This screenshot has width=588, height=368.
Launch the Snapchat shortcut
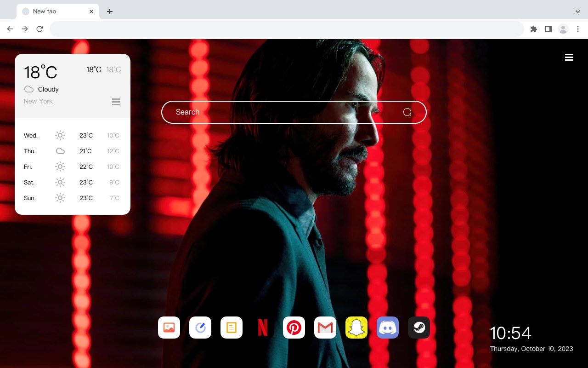point(356,328)
